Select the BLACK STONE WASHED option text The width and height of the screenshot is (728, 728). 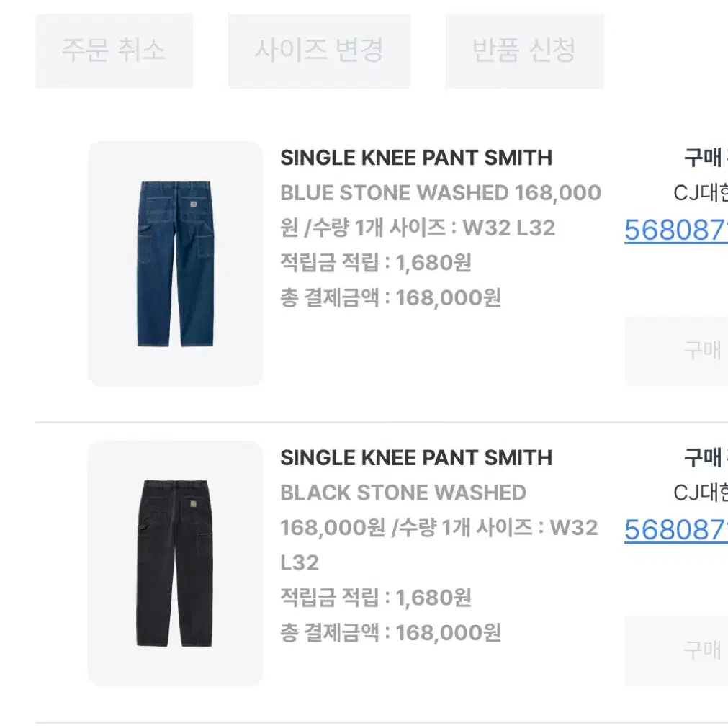[x=403, y=493]
